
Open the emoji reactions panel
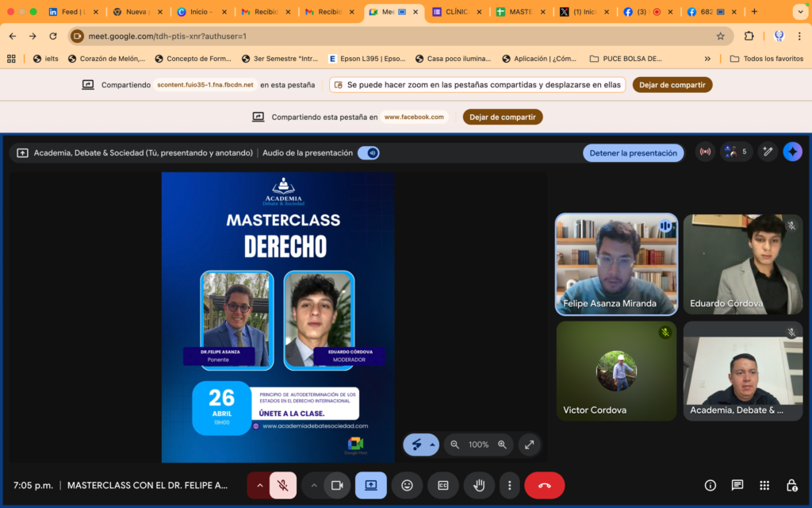point(407,485)
